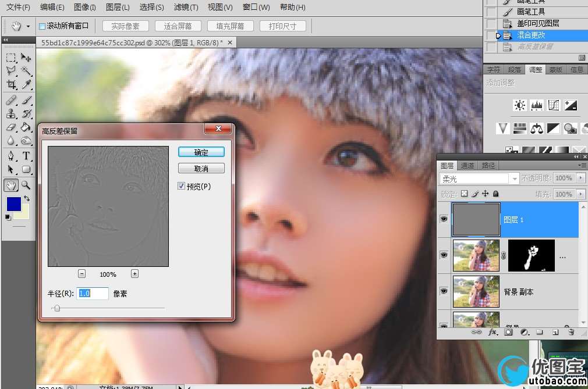Switch to the 通道 tab
The height and width of the screenshot is (389, 588).
pyautogui.click(x=467, y=166)
